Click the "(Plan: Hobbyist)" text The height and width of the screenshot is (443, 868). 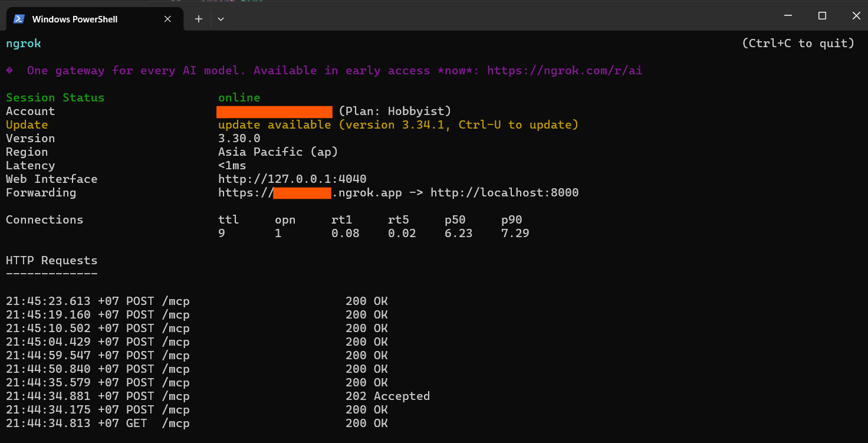coord(395,111)
